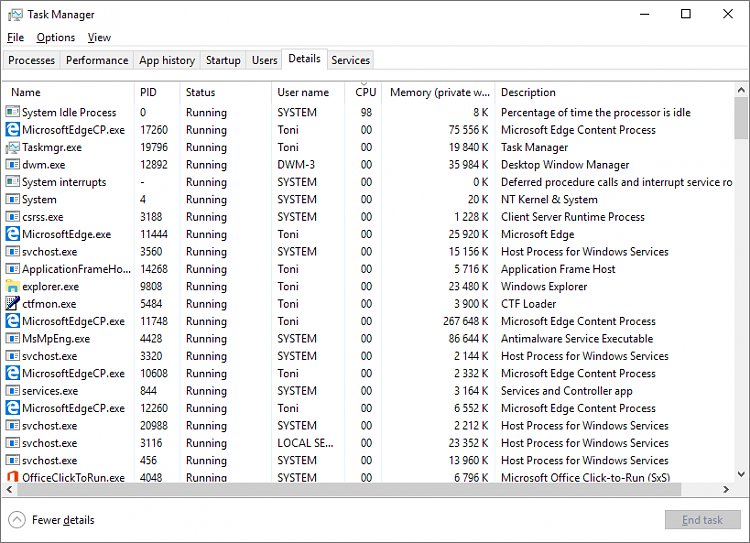Click PID 19796 cell
Screen dimensions: 750x543
click(x=154, y=147)
